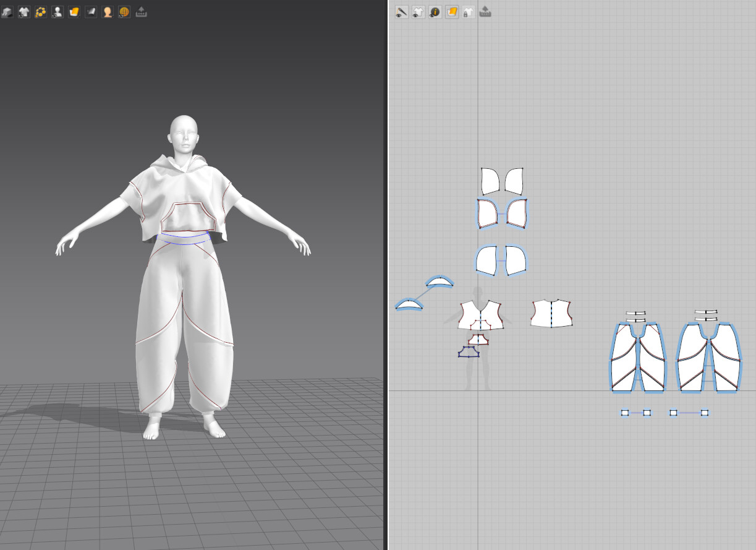The image size is (756, 550).
Task: Toggle avatar visibility in 3D window
Action: coord(57,12)
